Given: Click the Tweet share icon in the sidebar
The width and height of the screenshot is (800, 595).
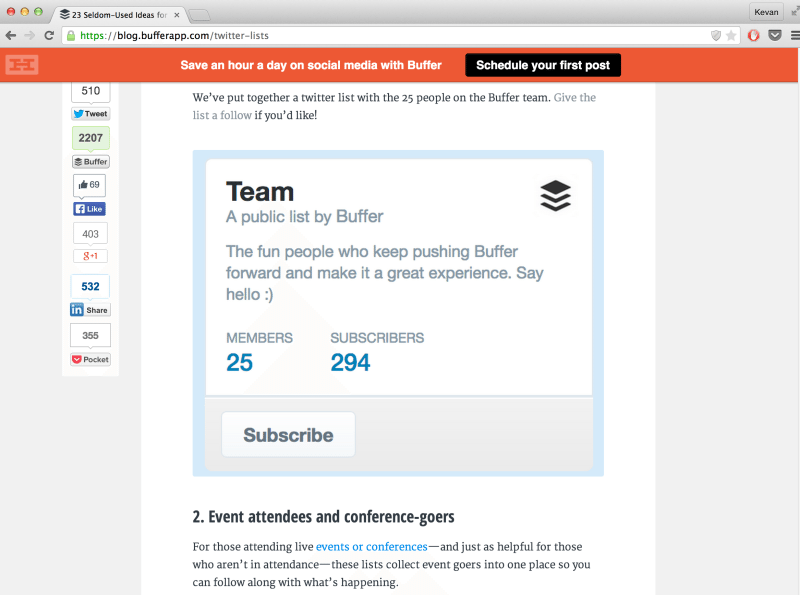Looking at the screenshot, I should 89,113.
